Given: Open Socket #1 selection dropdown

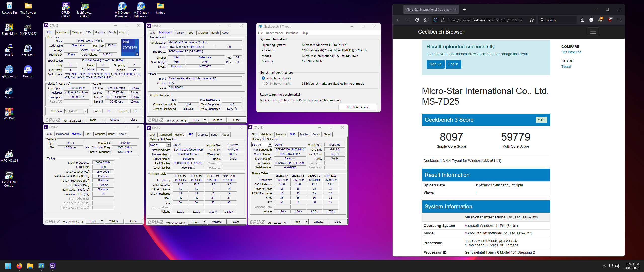Looking at the screenshot, I should pos(76,111).
